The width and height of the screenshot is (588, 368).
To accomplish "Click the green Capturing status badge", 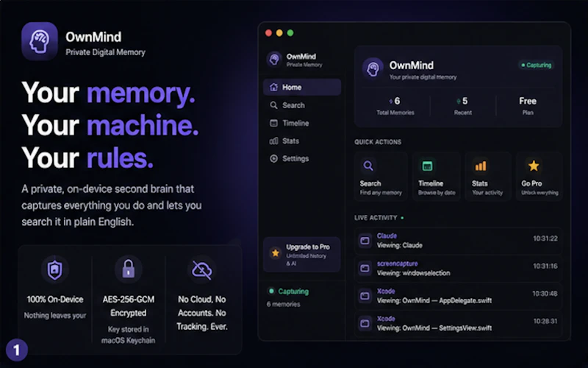I will click(537, 65).
